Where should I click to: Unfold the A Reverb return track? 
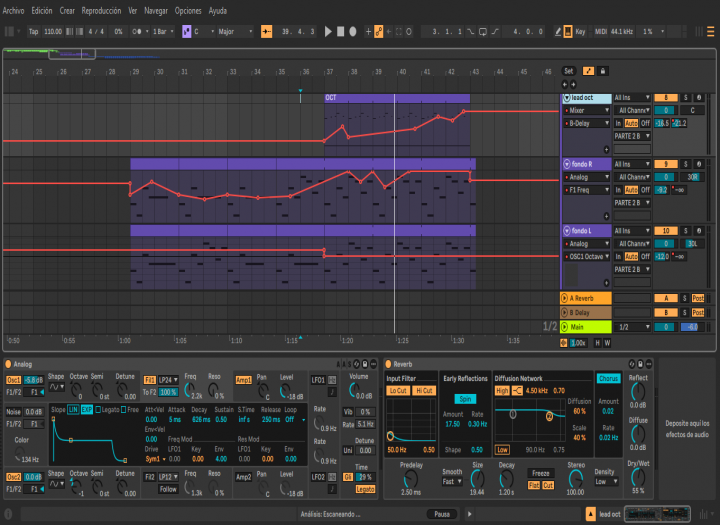click(565, 298)
